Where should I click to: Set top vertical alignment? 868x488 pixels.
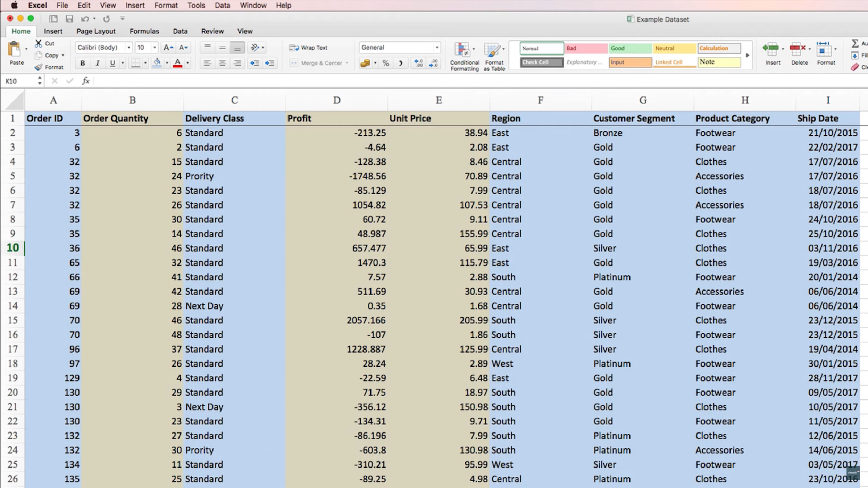click(x=207, y=48)
